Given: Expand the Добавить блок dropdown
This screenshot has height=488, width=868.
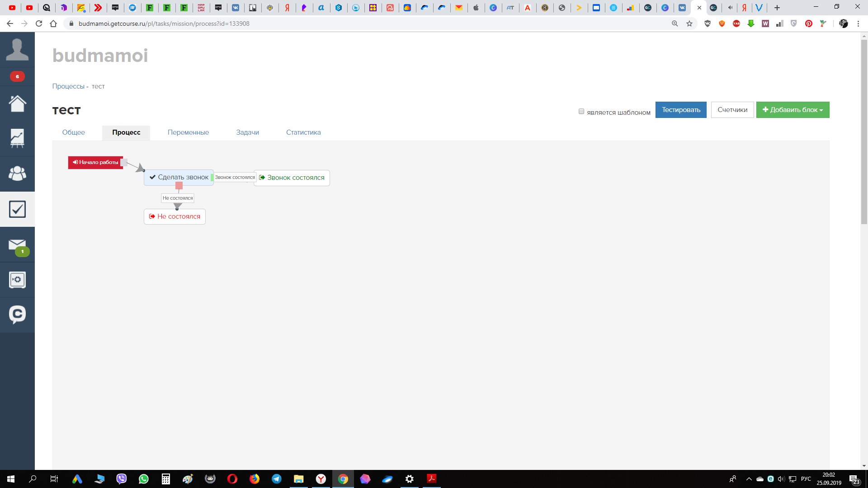Looking at the screenshot, I should point(793,110).
